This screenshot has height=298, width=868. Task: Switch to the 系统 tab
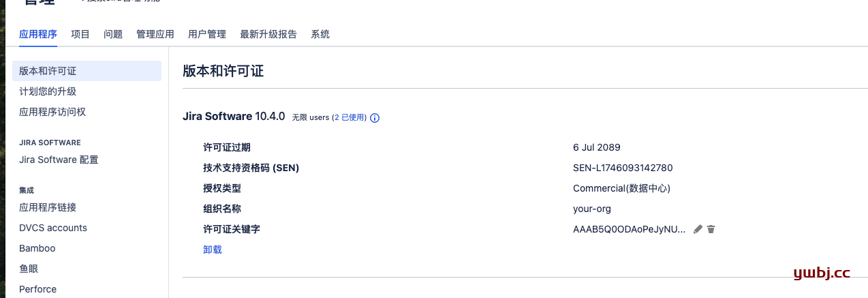tap(320, 34)
